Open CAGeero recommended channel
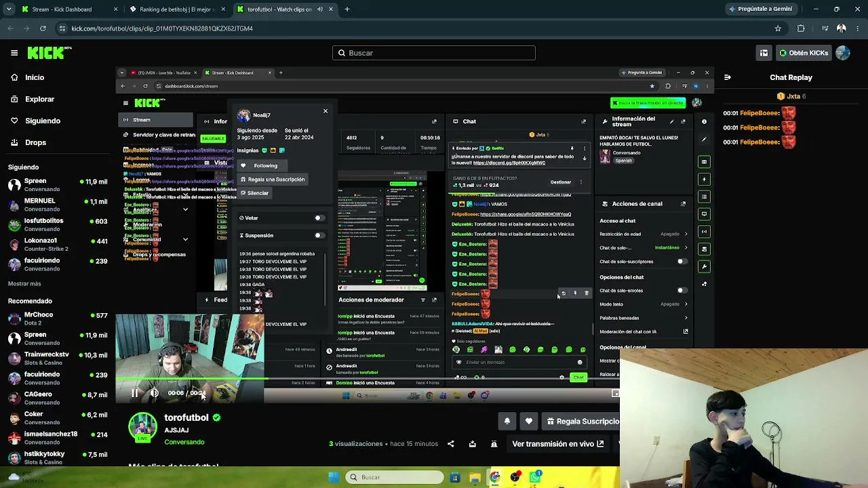868x488 pixels. pyautogui.click(x=58, y=398)
